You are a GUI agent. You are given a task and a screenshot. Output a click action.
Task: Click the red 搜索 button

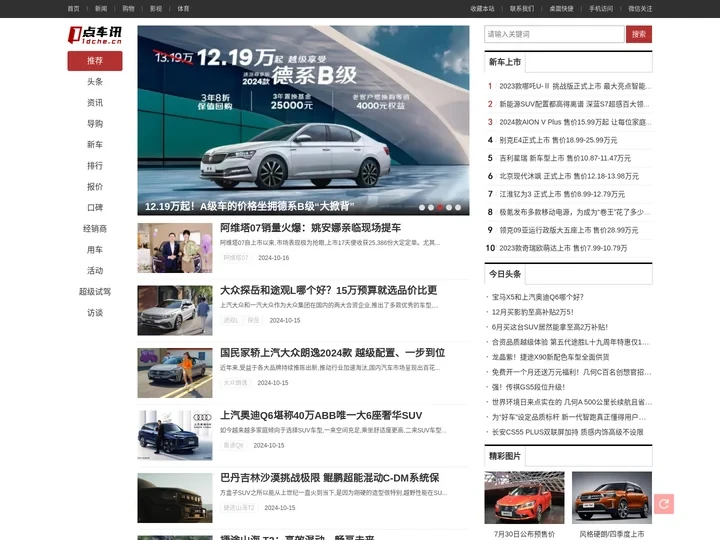[639, 34]
